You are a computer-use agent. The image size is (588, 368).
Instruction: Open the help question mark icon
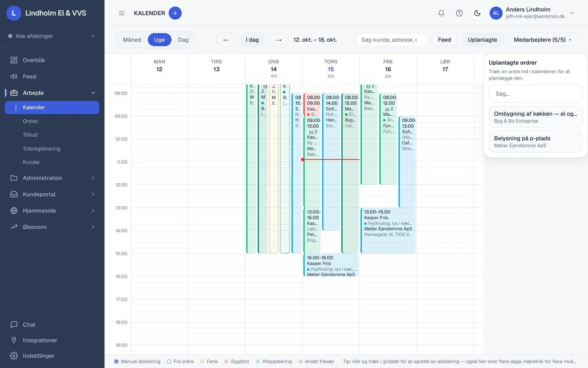click(459, 13)
